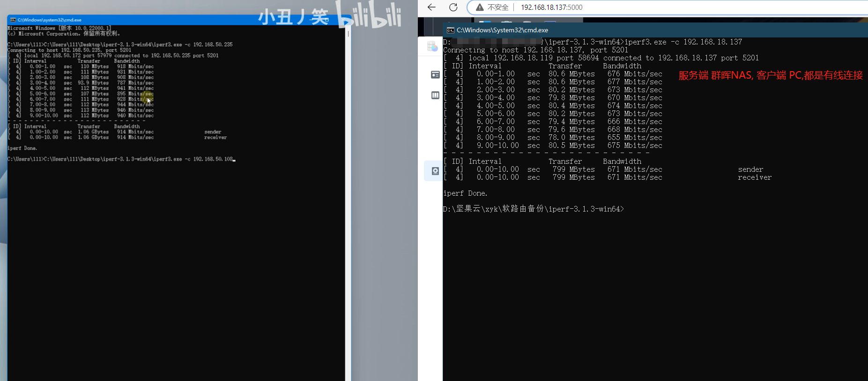The height and width of the screenshot is (381, 868).
Task: Activate the right cmd.exe title bar
Action: point(656,30)
